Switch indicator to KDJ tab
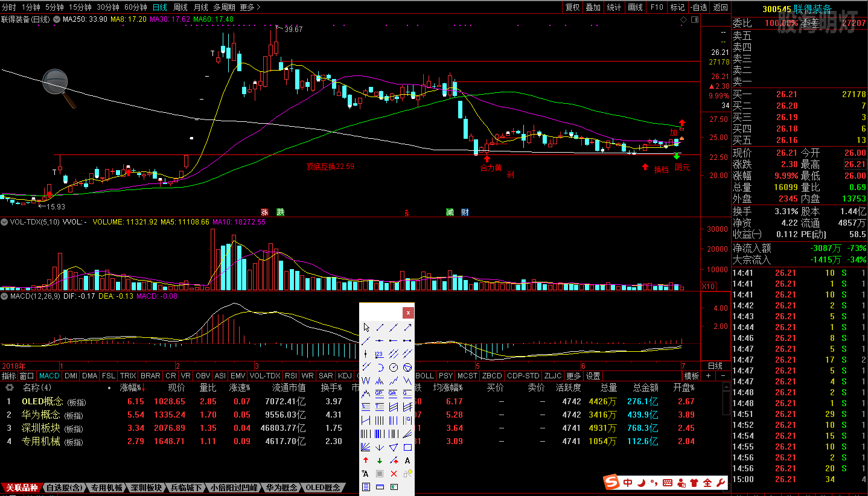 [345, 376]
